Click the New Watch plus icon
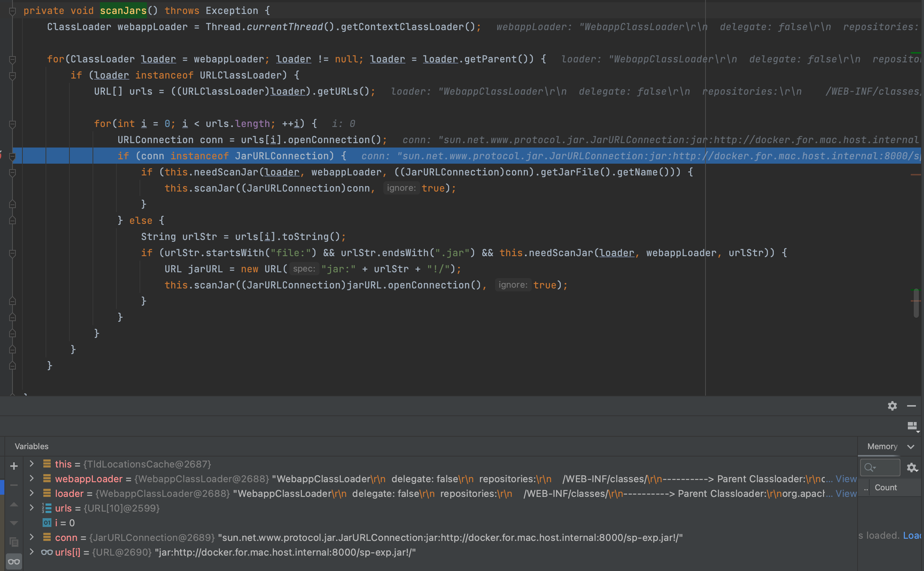 (x=14, y=466)
